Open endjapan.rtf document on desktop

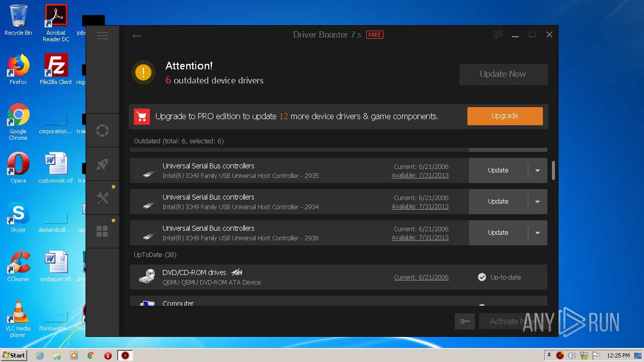56,266
